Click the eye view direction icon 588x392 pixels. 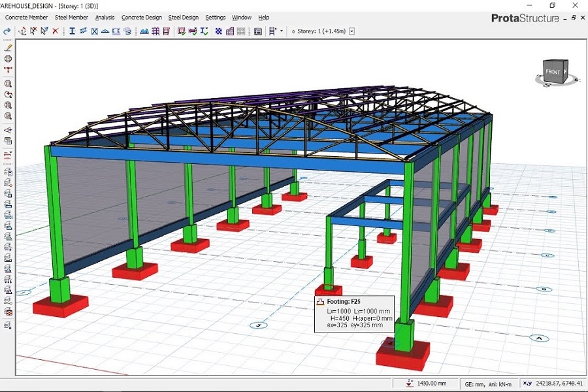tap(8, 130)
